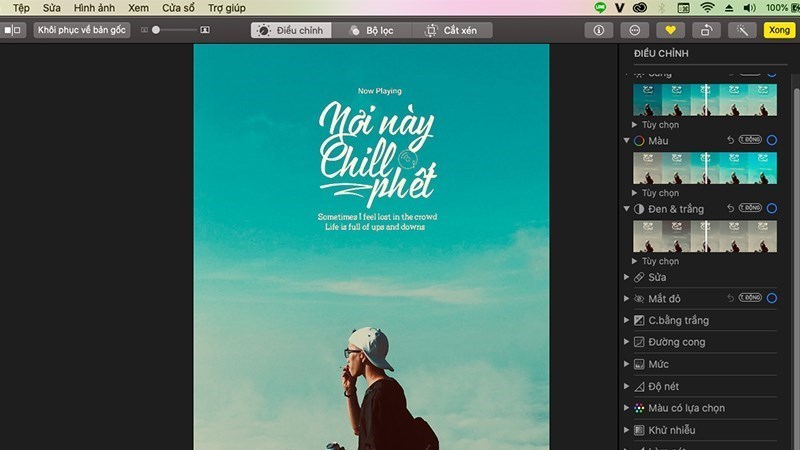Click the Màu có lựa chọn dots icon
The height and width of the screenshot is (450, 800).
pos(639,408)
